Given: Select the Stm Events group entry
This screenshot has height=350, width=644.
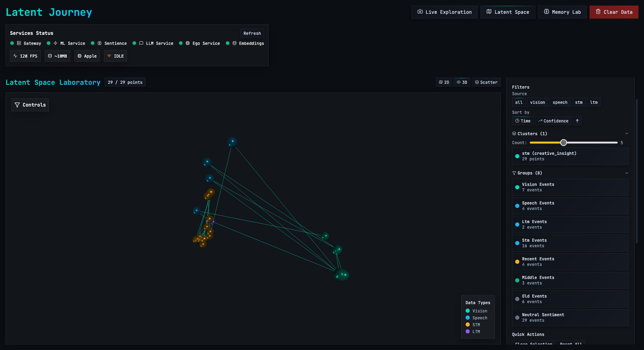Looking at the screenshot, I should 570,243.
